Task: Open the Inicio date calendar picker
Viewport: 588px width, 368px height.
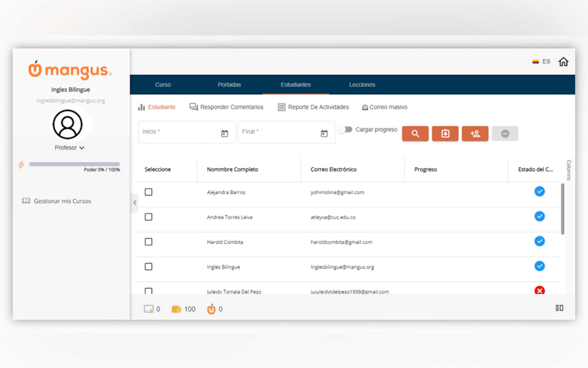Action: [224, 133]
